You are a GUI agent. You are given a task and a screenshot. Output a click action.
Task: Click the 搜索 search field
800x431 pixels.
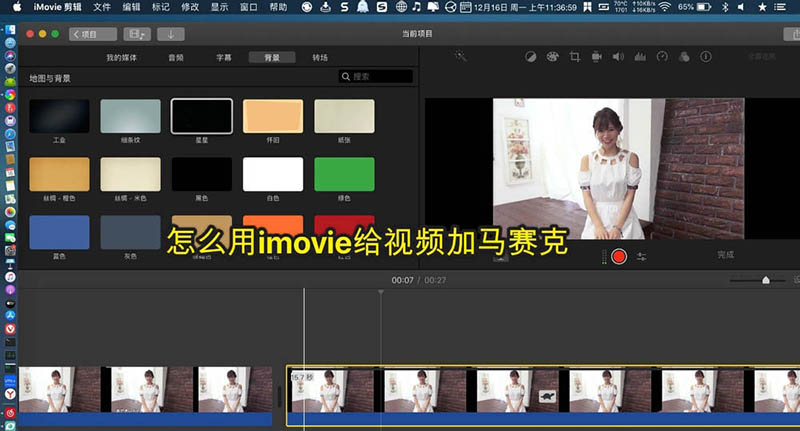coord(376,77)
